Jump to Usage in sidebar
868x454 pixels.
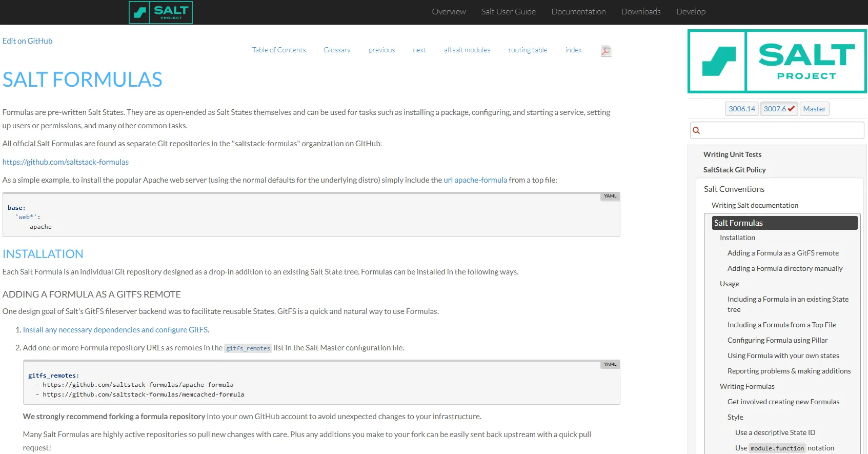[x=729, y=284]
